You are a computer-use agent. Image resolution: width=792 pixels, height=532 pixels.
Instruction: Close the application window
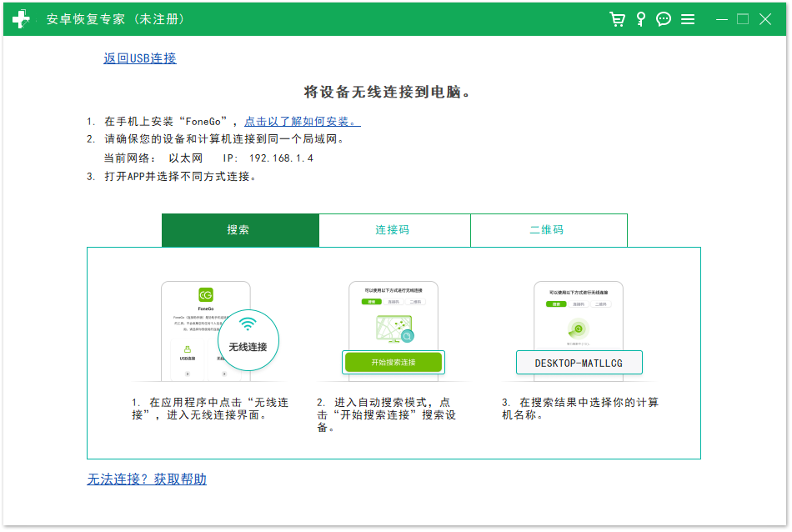coord(765,19)
